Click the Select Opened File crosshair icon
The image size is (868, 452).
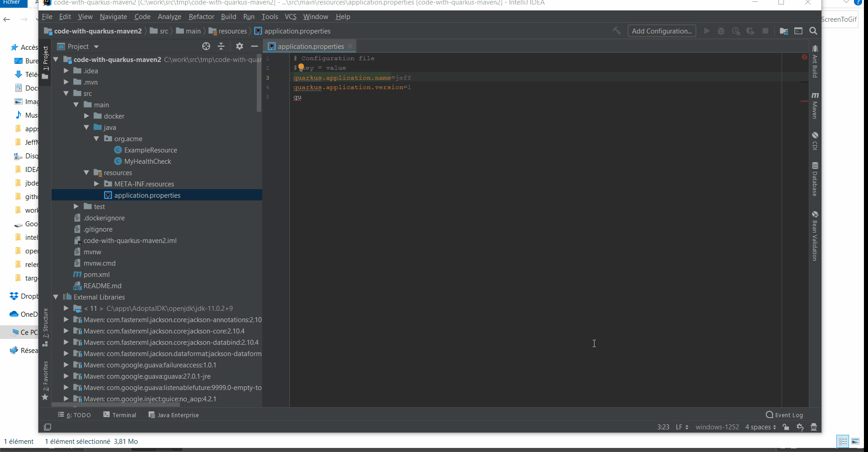click(206, 46)
